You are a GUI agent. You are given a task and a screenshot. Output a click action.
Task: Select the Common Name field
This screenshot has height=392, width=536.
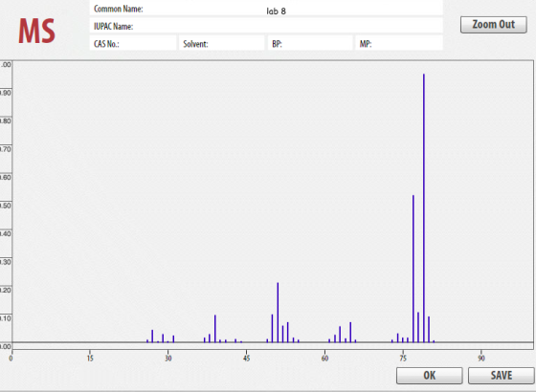(266, 9)
